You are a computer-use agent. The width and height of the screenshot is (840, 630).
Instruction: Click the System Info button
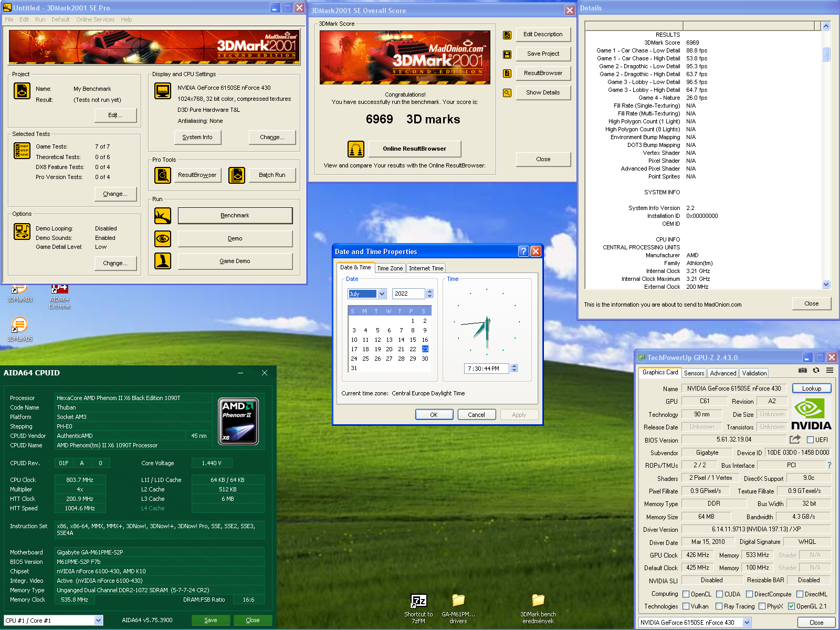pyautogui.click(x=197, y=138)
